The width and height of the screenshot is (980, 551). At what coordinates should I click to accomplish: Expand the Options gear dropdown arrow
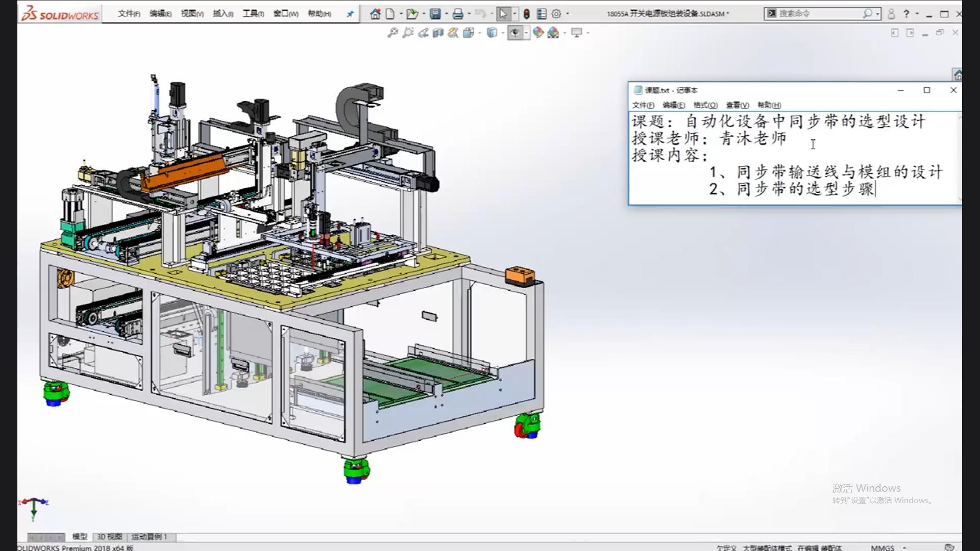[568, 14]
